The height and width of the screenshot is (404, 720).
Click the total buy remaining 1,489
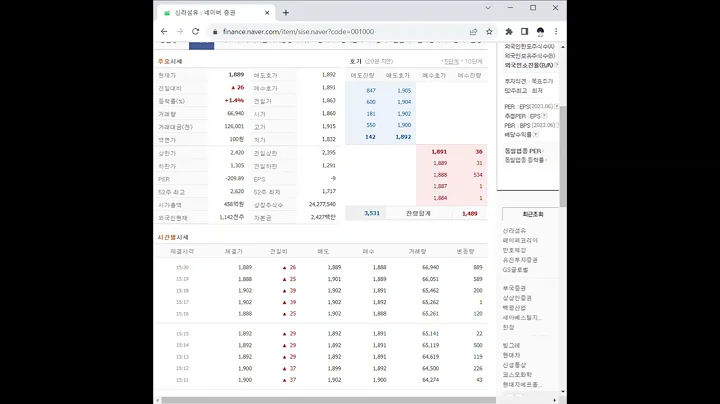(x=470, y=213)
